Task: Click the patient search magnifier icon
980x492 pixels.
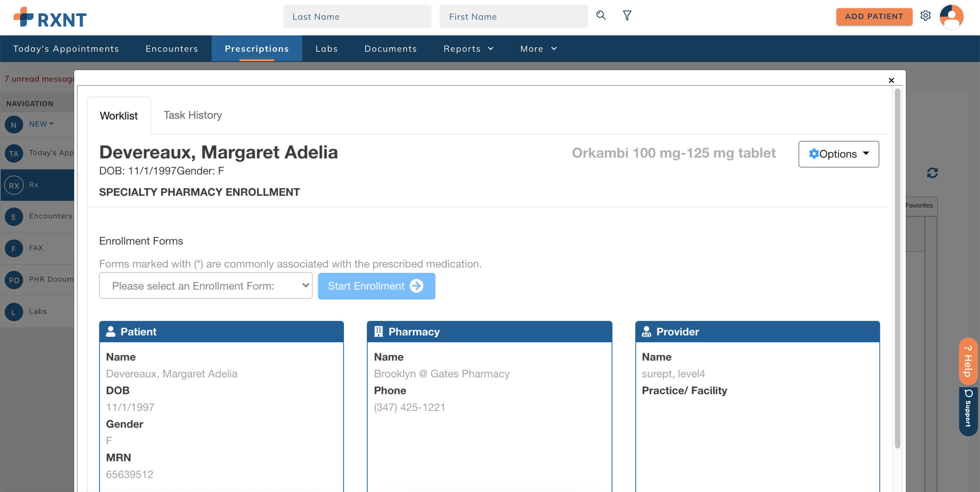Action: 601,15
